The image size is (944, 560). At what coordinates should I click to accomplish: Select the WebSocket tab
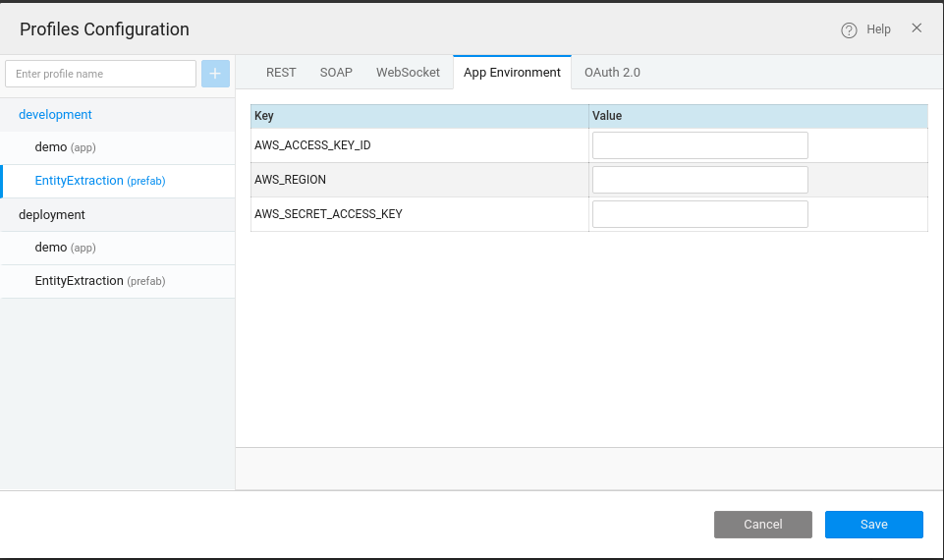(408, 73)
